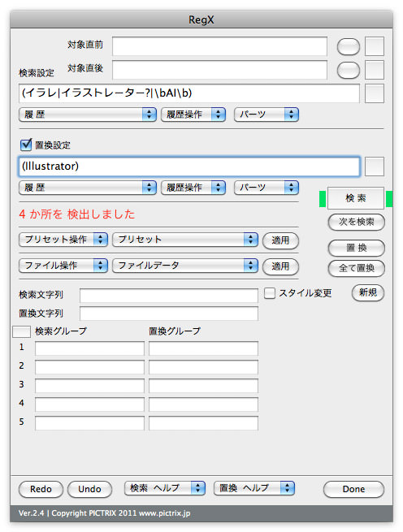Click the 全て置換 button

[x=357, y=268]
